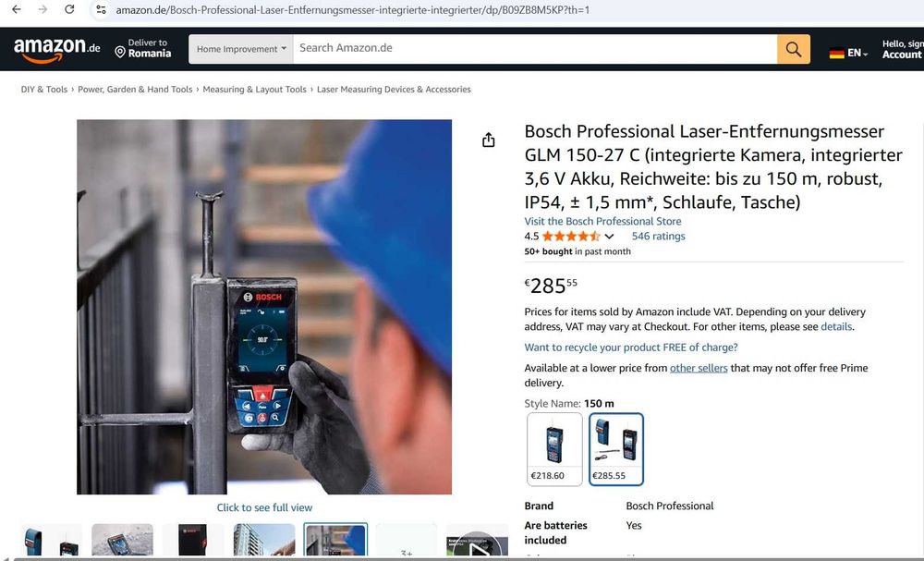
Task: Click the €285.55 price text
Action: pos(551,286)
